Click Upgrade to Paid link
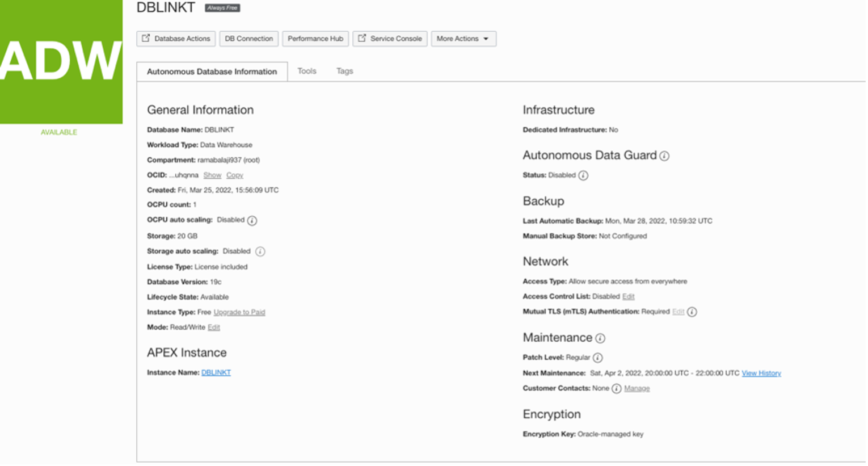This screenshot has width=868, height=466. pos(239,312)
